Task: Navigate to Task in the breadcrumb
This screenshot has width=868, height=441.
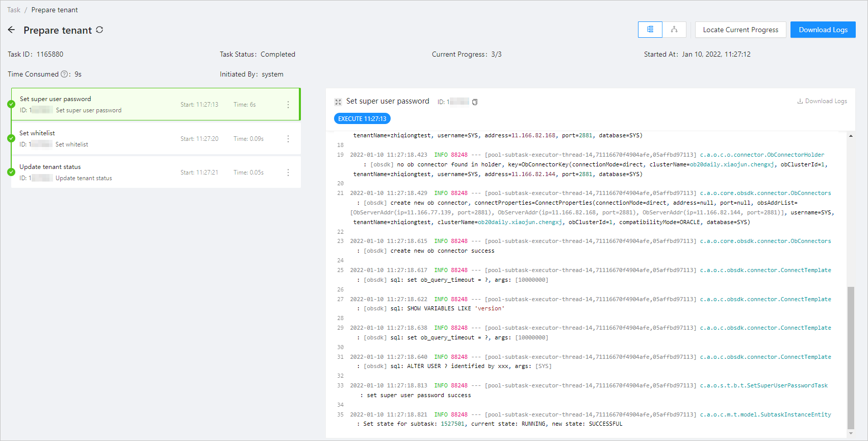Action: point(14,10)
